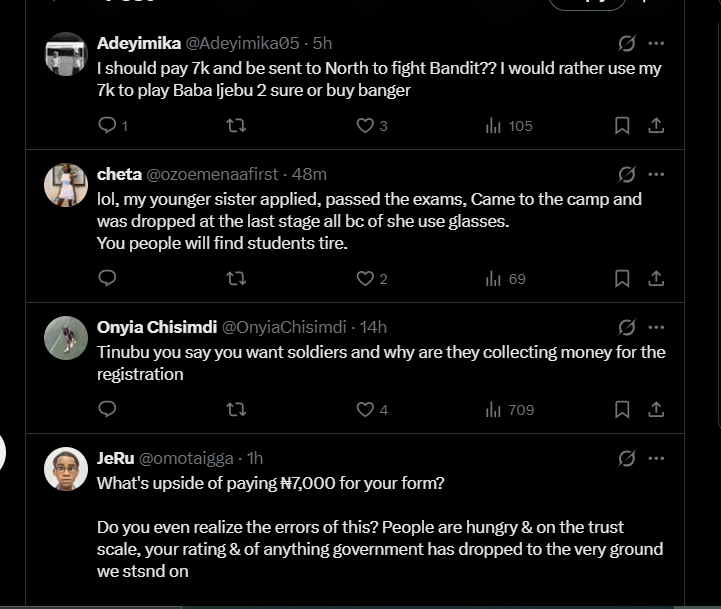Screen dimensions: 721x609
Task: Open the 14h timestamp on Onyia's tweet
Action: 373,328
